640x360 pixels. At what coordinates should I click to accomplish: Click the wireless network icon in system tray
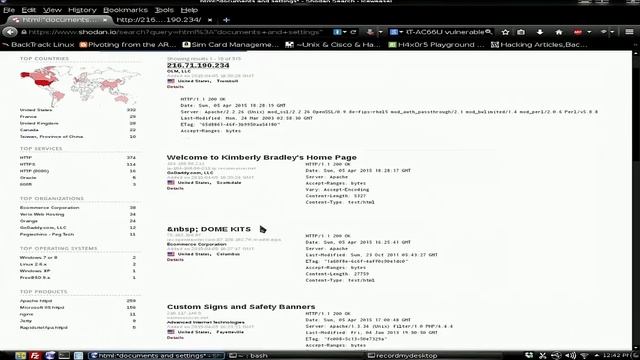pos(584,356)
